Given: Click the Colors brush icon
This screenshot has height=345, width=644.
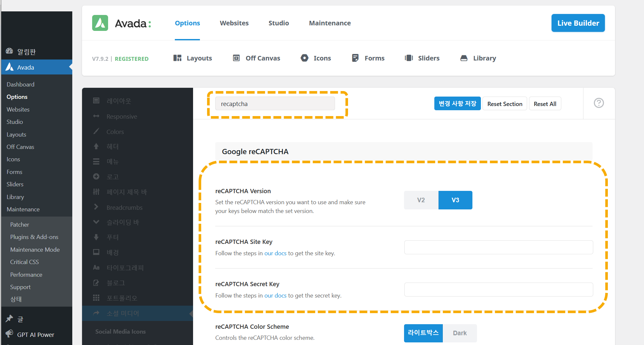Looking at the screenshot, I should (x=96, y=131).
